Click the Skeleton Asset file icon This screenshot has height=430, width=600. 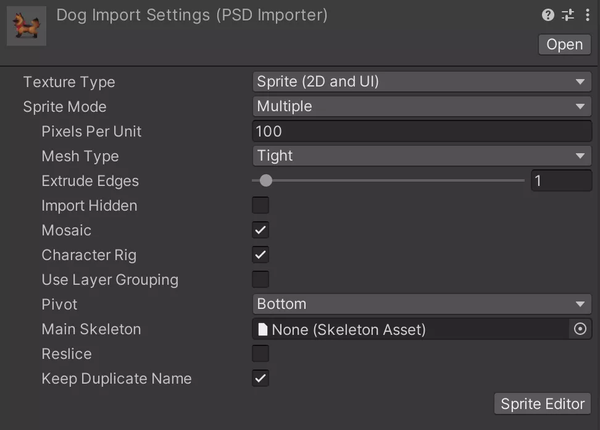[264, 329]
